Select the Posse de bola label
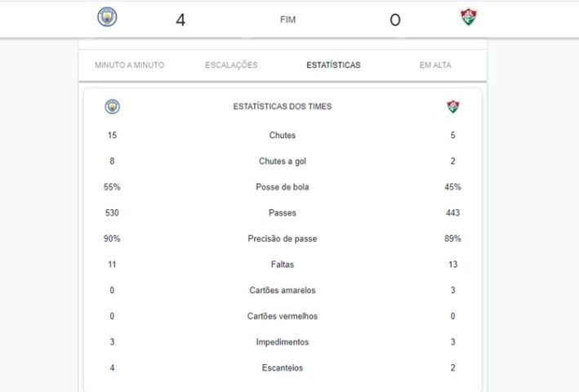 tap(283, 187)
